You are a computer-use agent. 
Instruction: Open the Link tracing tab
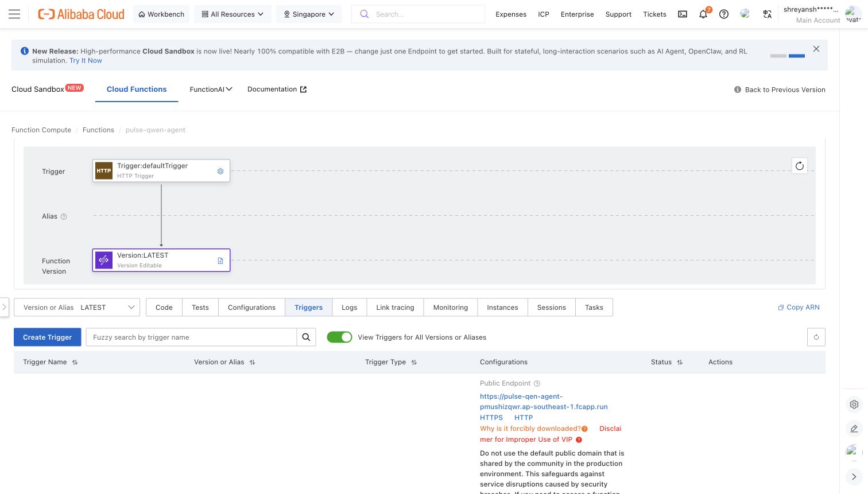pos(395,308)
